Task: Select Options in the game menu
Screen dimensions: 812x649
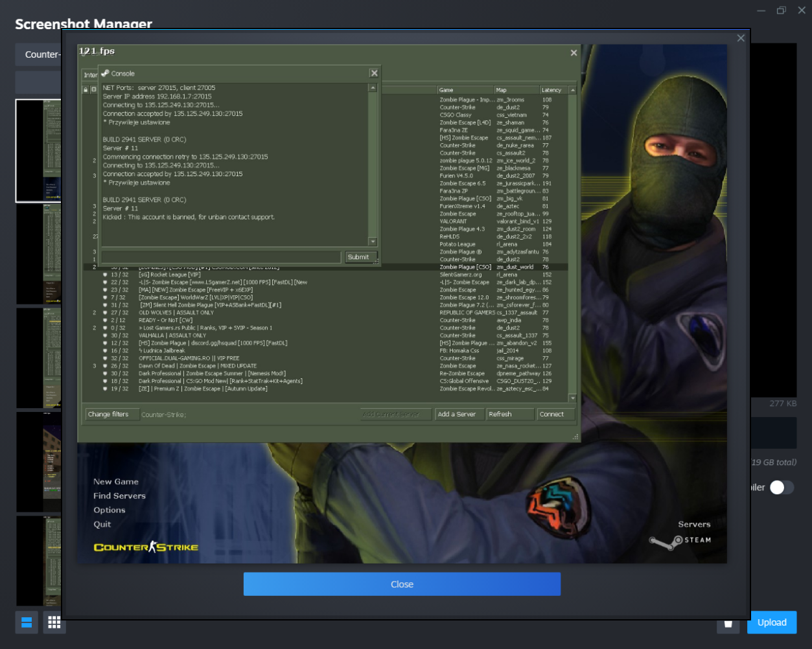Action: pyautogui.click(x=109, y=510)
